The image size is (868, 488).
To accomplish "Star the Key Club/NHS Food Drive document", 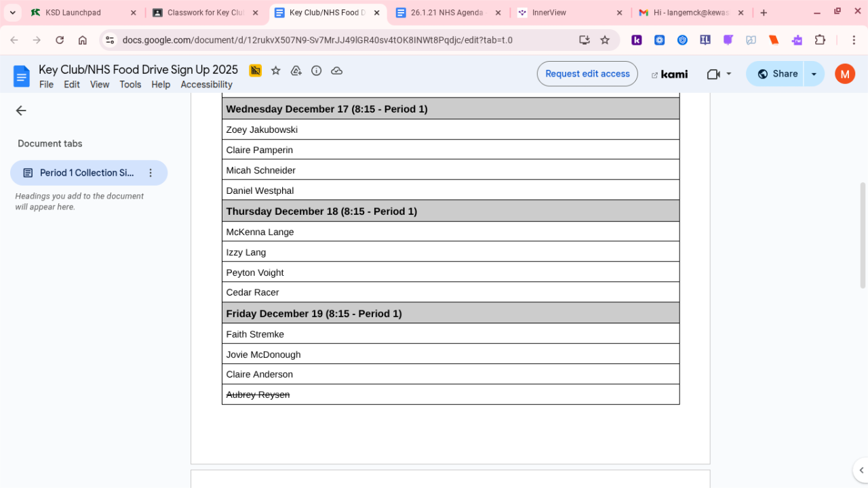I will 275,70.
